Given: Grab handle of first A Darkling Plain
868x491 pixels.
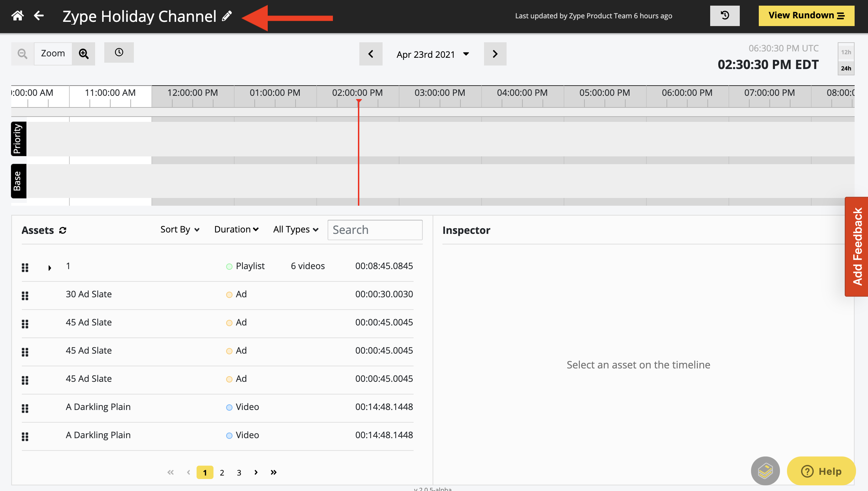Looking at the screenshot, I should pyautogui.click(x=25, y=409).
